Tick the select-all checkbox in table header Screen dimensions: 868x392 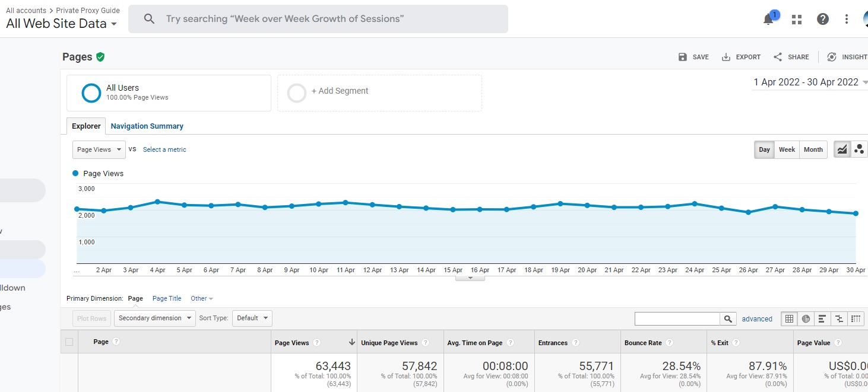pyautogui.click(x=69, y=342)
